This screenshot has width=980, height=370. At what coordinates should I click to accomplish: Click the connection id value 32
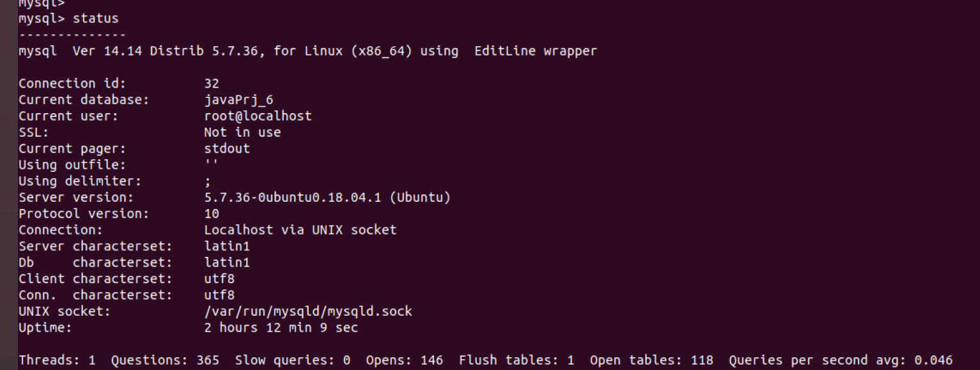pyautogui.click(x=212, y=84)
